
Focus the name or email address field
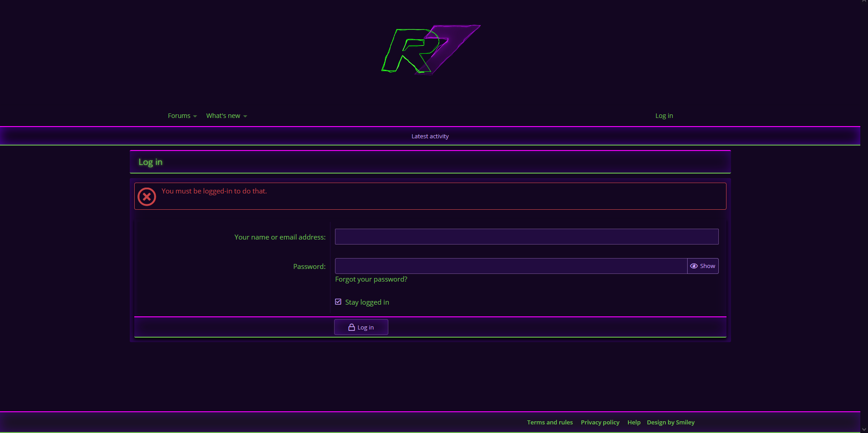(x=526, y=236)
